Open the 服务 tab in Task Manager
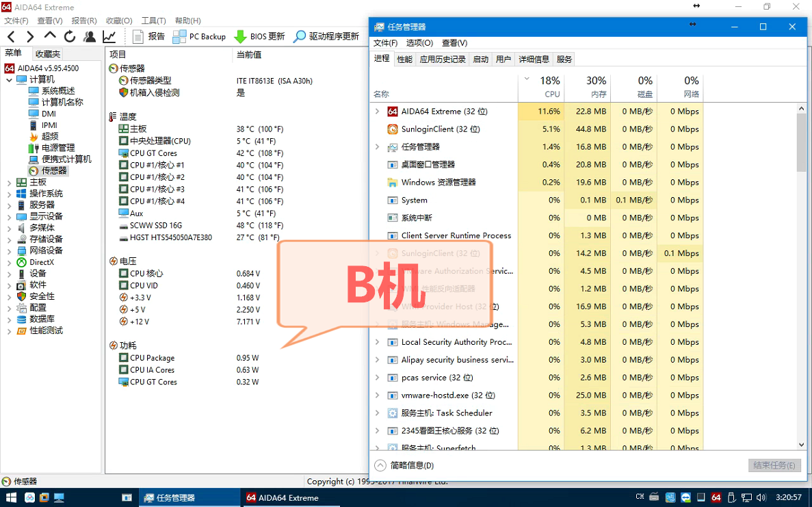812x507 pixels. 564,59
